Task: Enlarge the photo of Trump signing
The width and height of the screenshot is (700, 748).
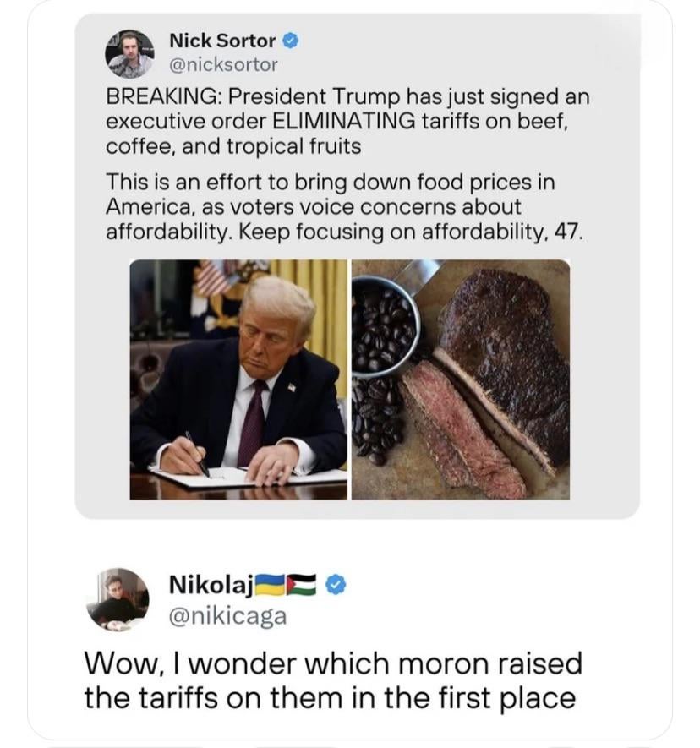Action: [x=238, y=379]
